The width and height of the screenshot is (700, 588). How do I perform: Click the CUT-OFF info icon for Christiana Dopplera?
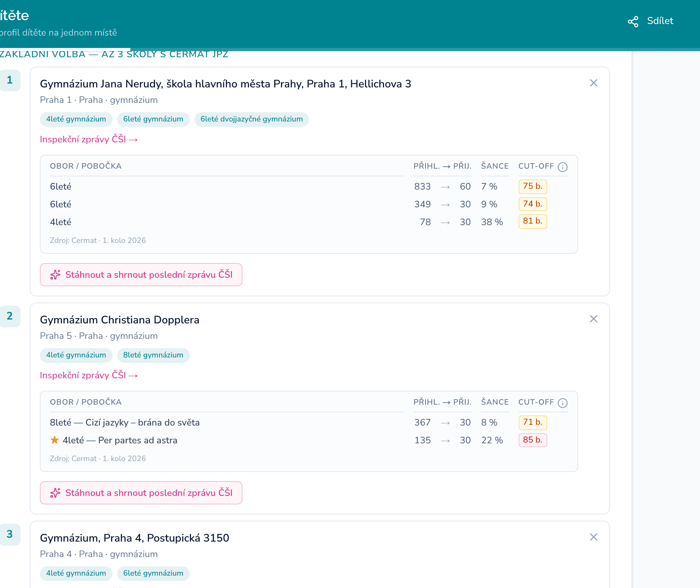click(563, 403)
